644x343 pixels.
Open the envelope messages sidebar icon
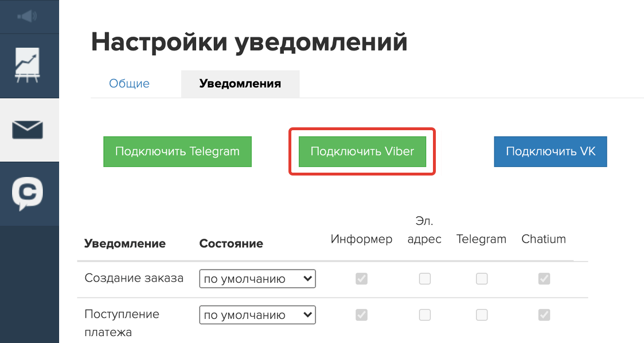point(28,130)
